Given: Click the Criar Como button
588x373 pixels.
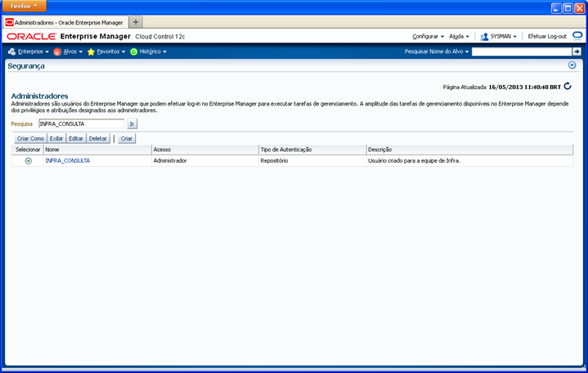Looking at the screenshot, I should pyautogui.click(x=30, y=138).
